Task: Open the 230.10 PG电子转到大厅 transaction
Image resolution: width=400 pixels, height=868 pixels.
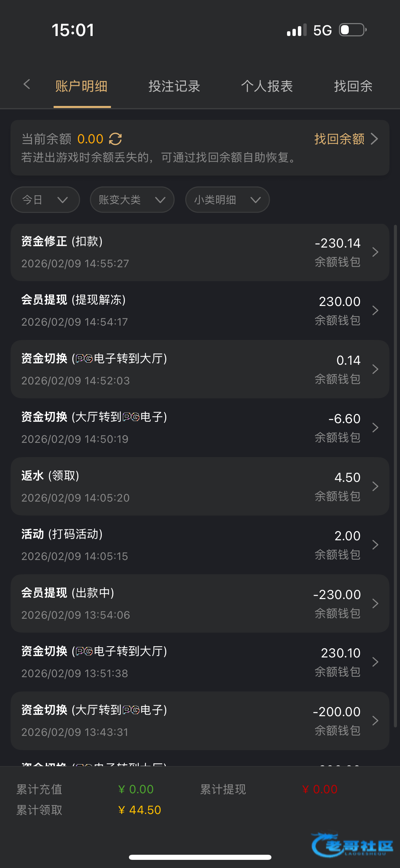Action: pos(199,662)
